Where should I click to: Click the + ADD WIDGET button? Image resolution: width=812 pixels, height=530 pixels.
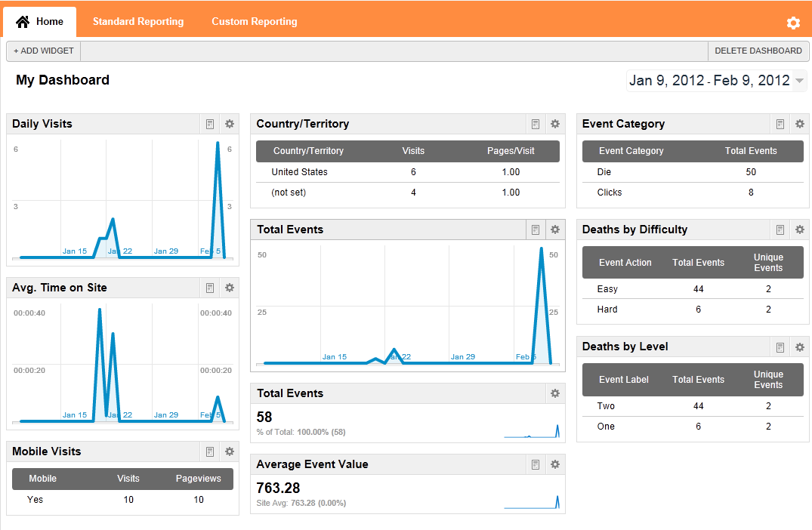(44, 51)
